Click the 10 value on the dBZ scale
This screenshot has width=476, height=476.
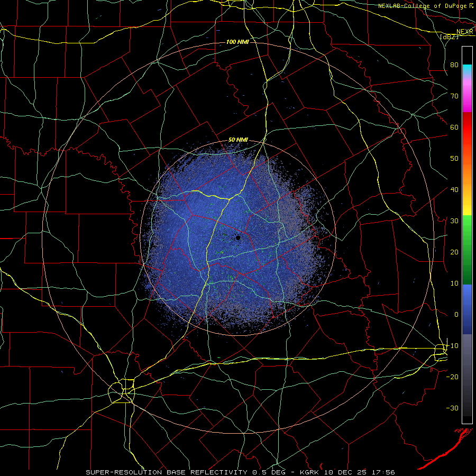click(x=454, y=283)
